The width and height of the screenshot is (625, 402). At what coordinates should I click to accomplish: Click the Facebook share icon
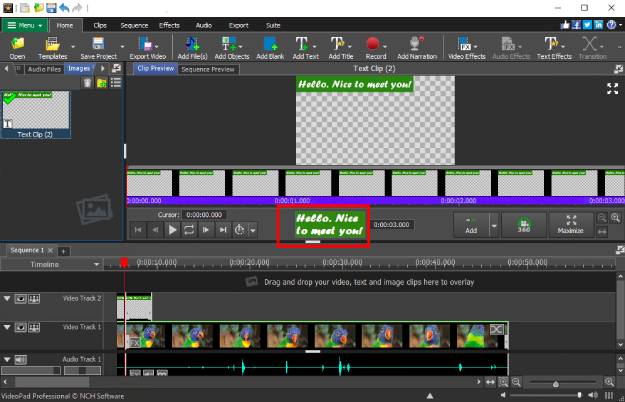pos(576,25)
